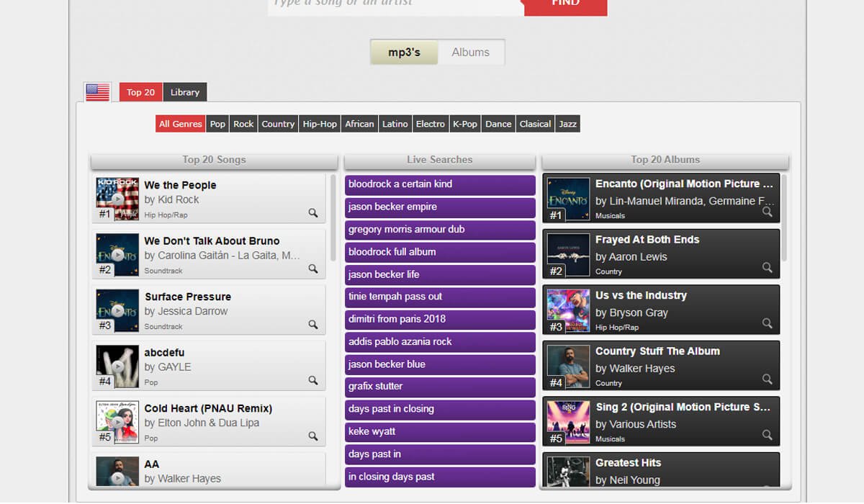Switch to the Library tab
This screenshot has height=504, width=864.
184,91
